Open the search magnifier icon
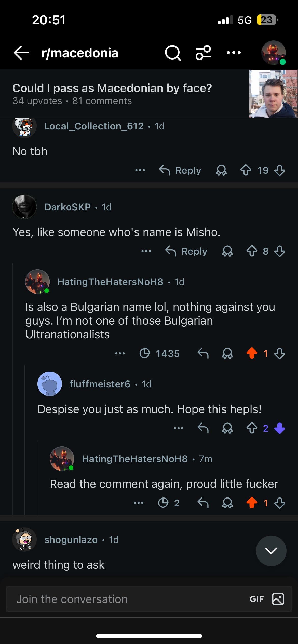The image size is (298, 644). coord(173,53)
